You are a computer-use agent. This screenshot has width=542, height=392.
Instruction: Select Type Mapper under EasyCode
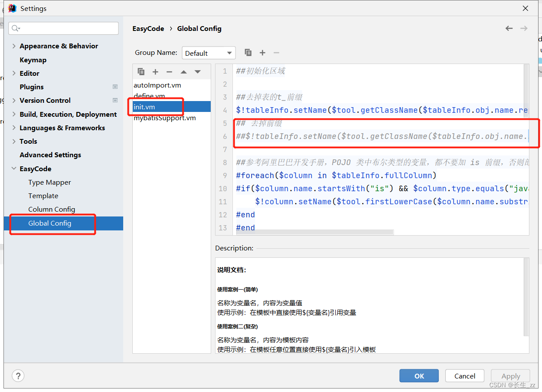point(50,182)
